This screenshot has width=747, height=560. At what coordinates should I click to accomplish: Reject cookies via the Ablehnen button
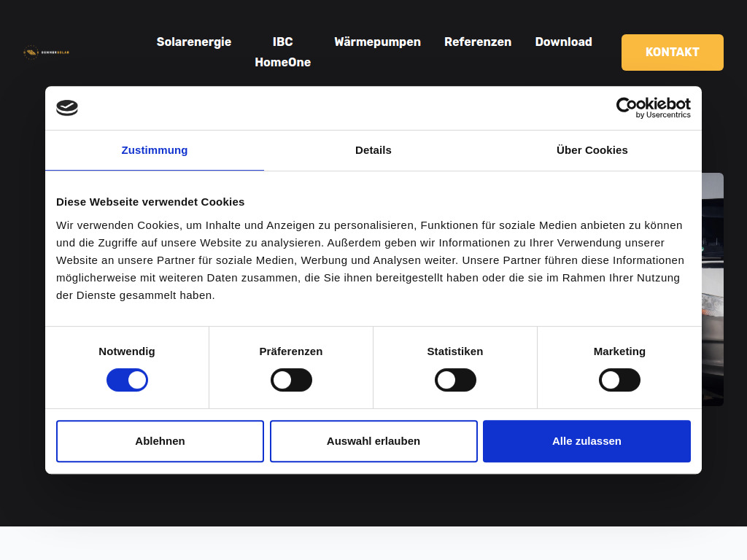(160, 441)
